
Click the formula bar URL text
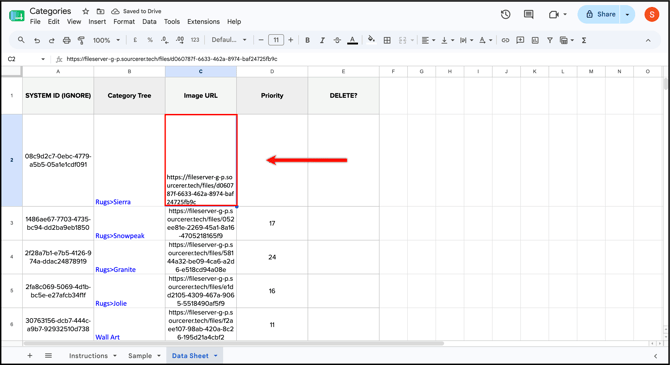point(172,59)
